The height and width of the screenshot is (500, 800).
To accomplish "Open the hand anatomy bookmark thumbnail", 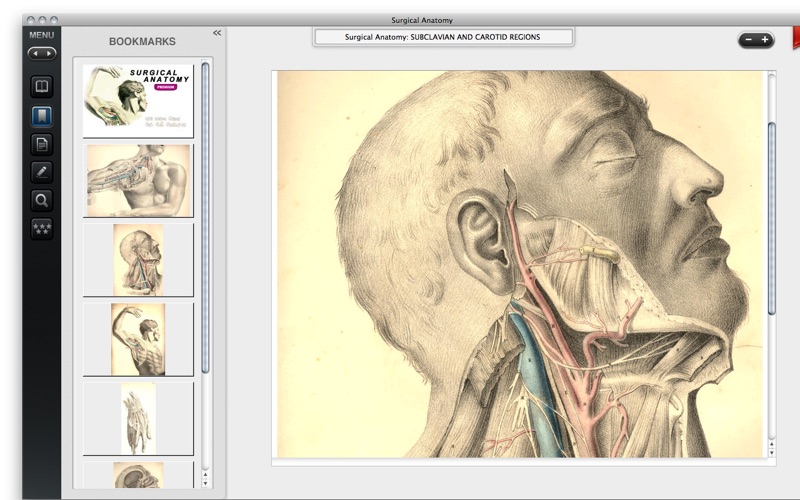I will coord(138,418).
